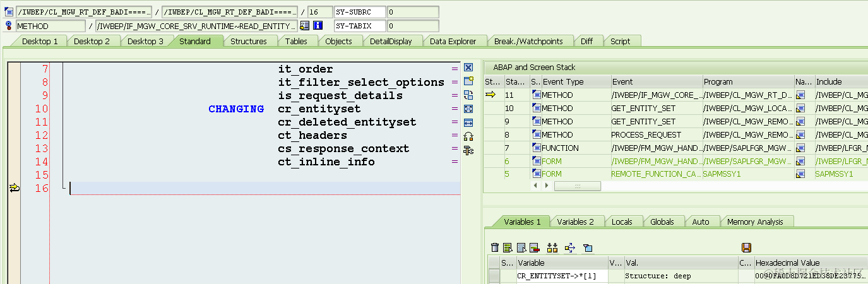The width and height of the screenshot is (868, 284).
Task: Switch to Auto variables tab
Action: coord(701,222)
